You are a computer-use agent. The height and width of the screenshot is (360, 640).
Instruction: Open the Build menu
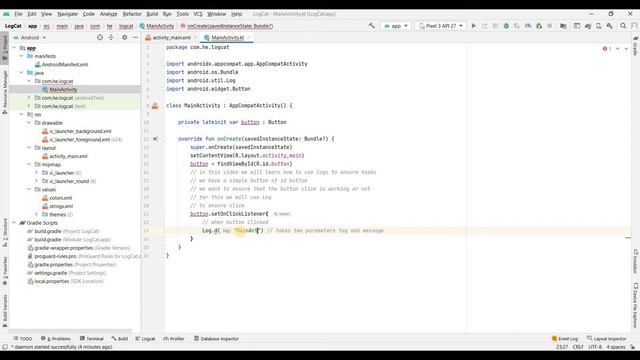152,14
